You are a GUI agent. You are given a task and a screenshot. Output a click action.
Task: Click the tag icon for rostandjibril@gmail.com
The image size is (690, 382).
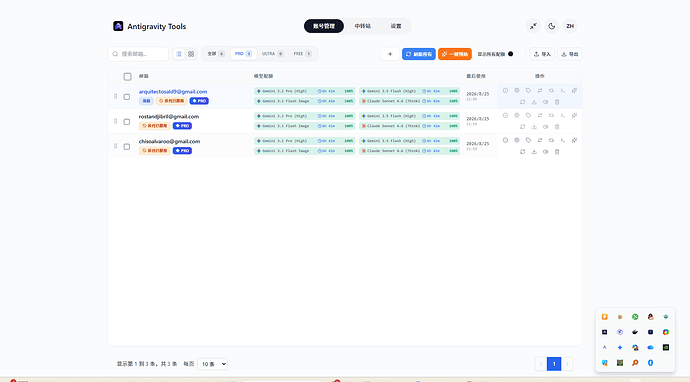[528, 115]
